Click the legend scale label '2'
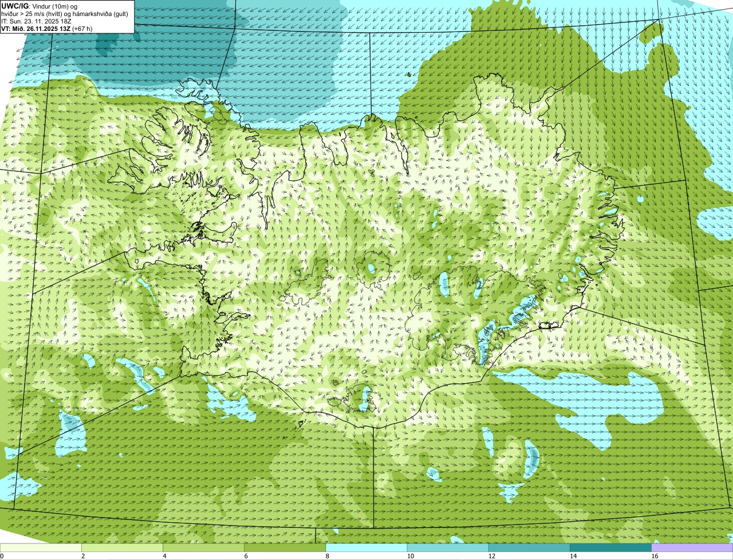Screen dimensions: 733x560 point(83,556)
